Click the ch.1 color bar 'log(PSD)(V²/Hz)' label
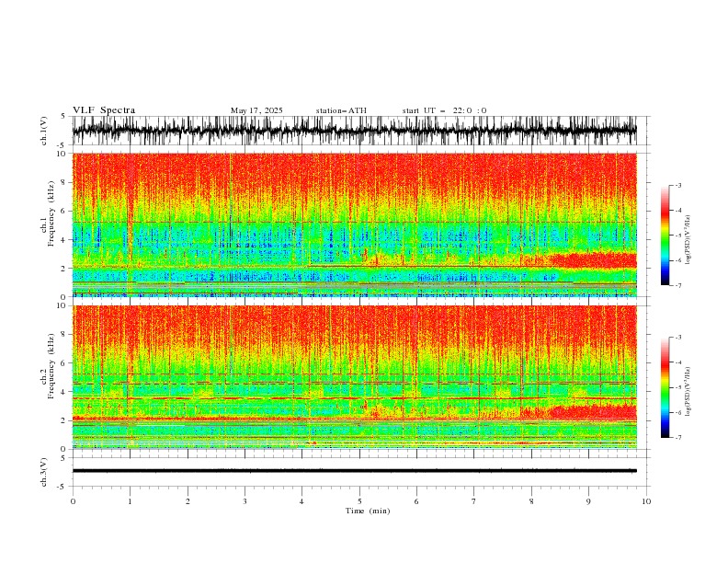The width and height of the screenshot is (728, 563). click(688, 240)
